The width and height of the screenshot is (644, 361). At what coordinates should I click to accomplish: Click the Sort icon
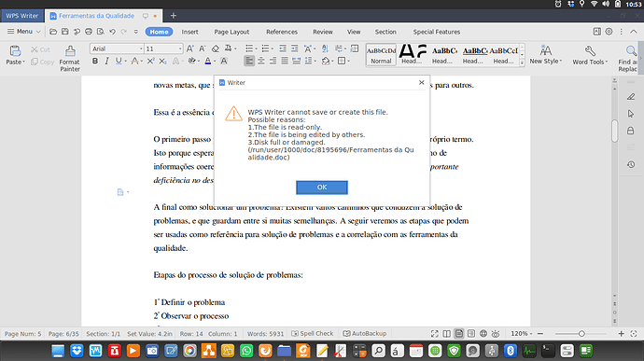pyautogui.click(x=325, y=49)
